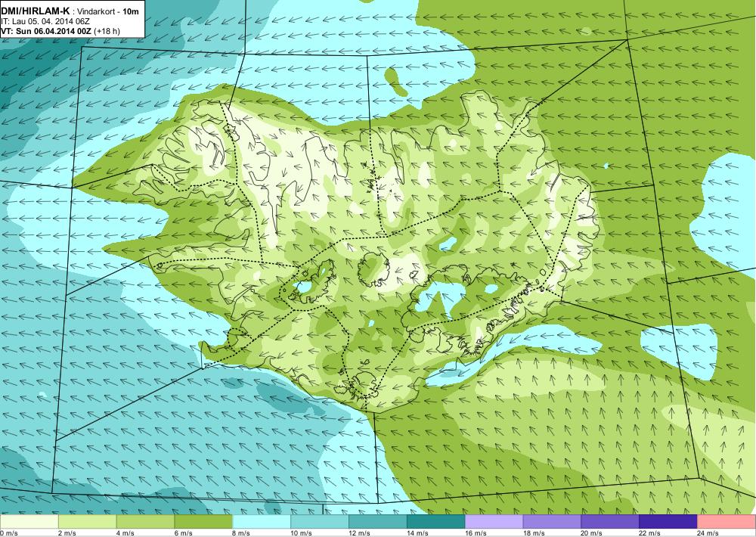Click the '12 m/s' legend label
The width and height of the screenshot is (756, 537).
coord(360,533)
